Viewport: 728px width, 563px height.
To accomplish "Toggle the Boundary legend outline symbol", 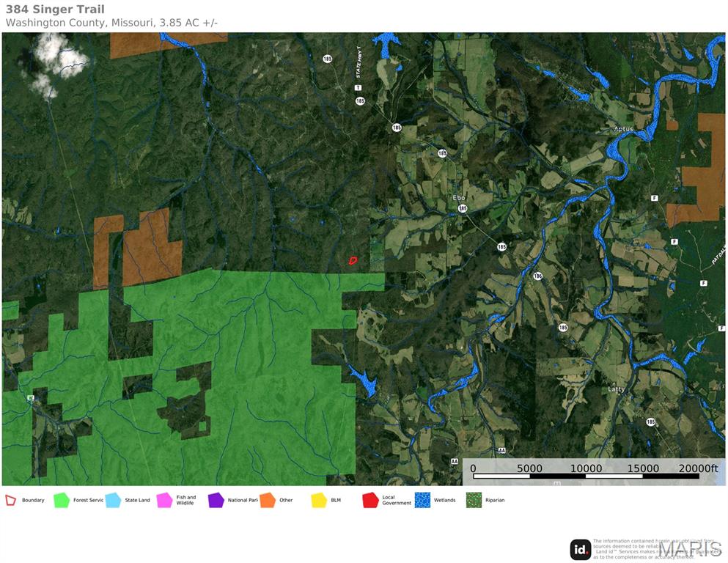I will pos(12,499).
